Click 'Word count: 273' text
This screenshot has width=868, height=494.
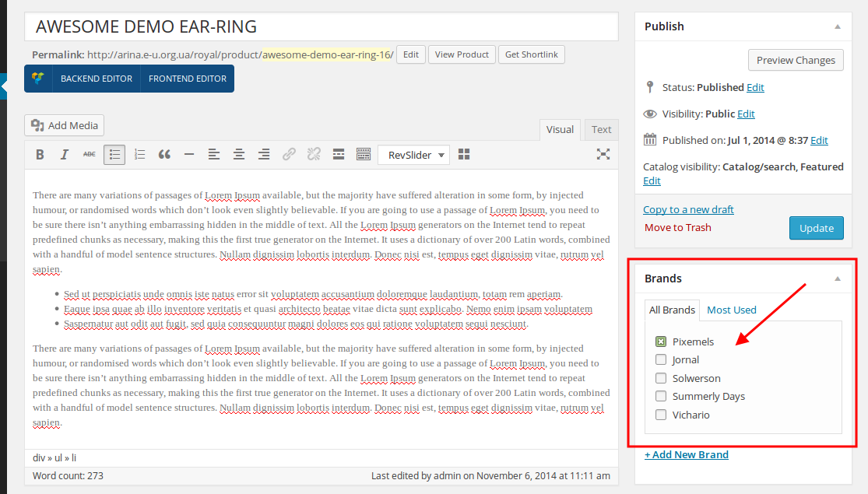[x=68, y=476]
